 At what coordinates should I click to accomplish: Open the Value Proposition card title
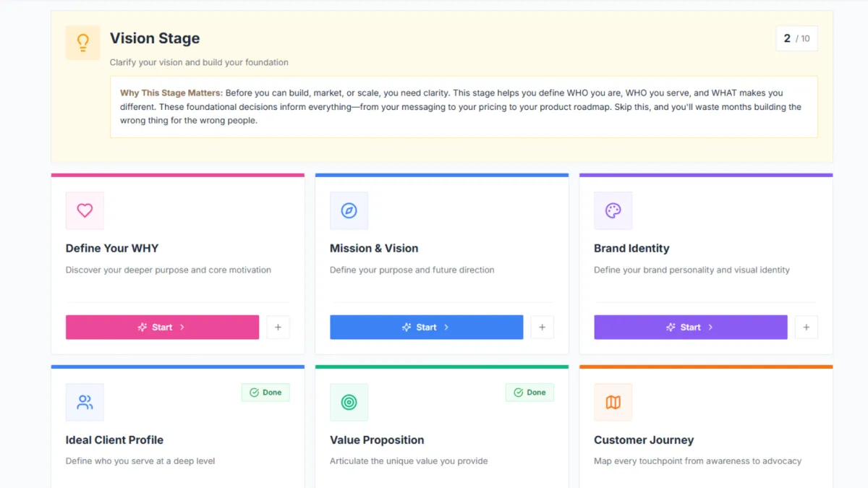click(377, 440)
